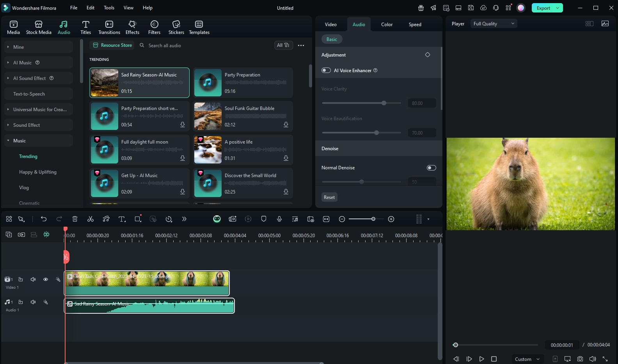Select the crop tool in timeline toolbar
618x364 pixels.
[138, 219]
